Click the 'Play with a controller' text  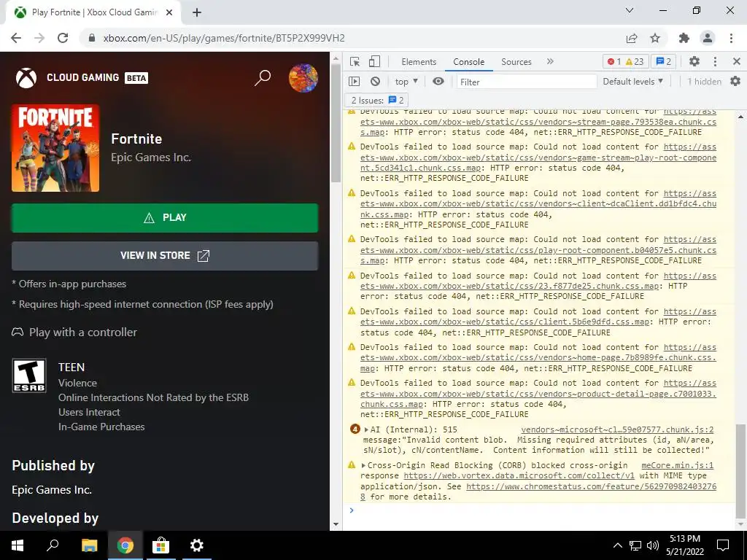pos(83,332)
